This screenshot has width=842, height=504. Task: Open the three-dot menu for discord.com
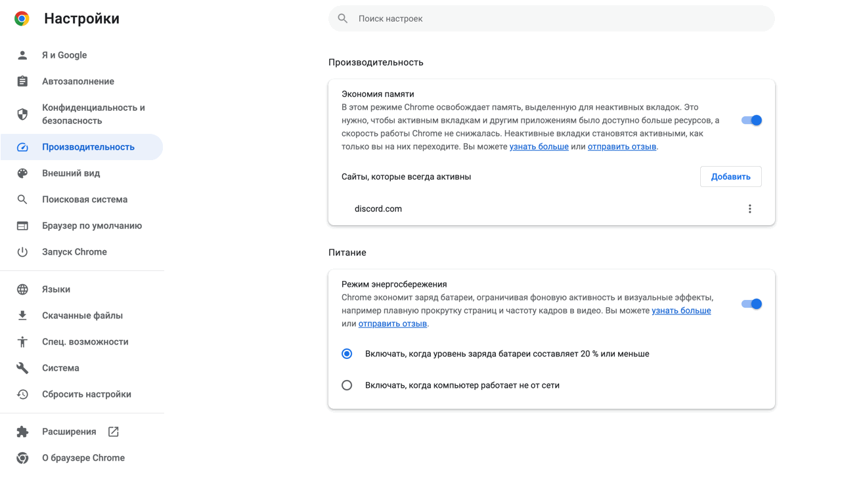pos(749,209)
